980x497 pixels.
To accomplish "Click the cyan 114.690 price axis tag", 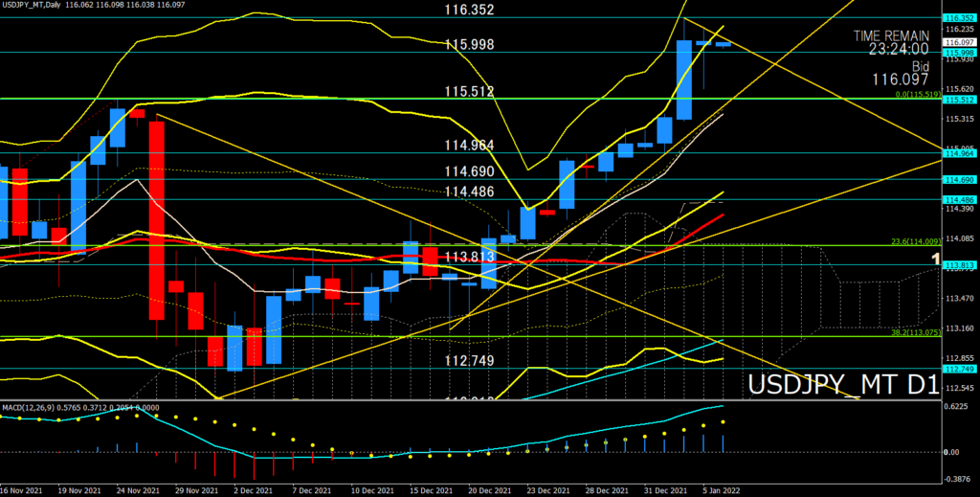I will point(960,180).
